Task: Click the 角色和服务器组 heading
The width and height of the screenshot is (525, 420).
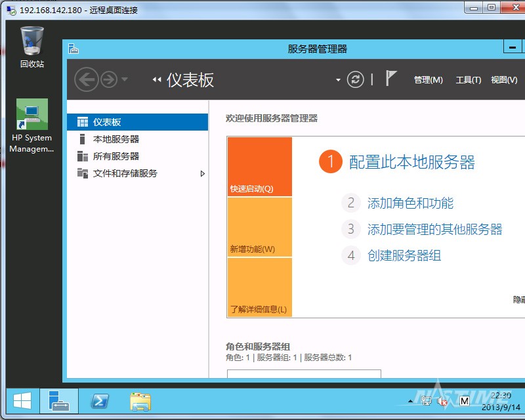Action: [258, 346]
